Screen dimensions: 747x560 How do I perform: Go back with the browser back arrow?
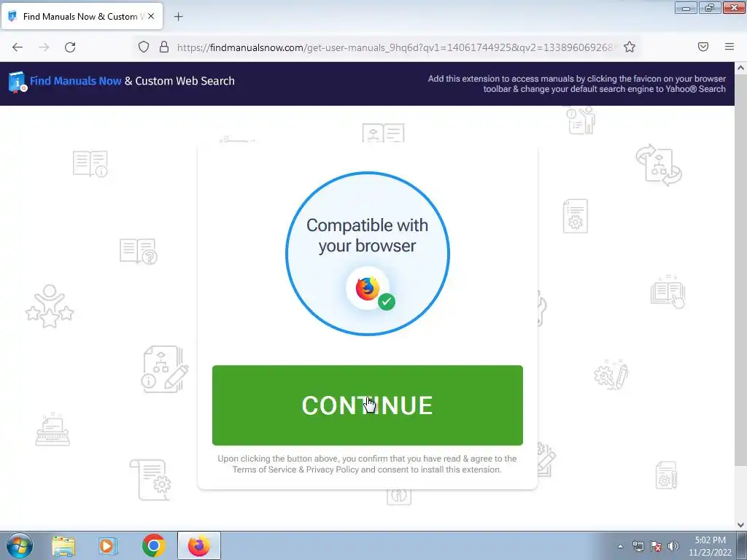18,47
